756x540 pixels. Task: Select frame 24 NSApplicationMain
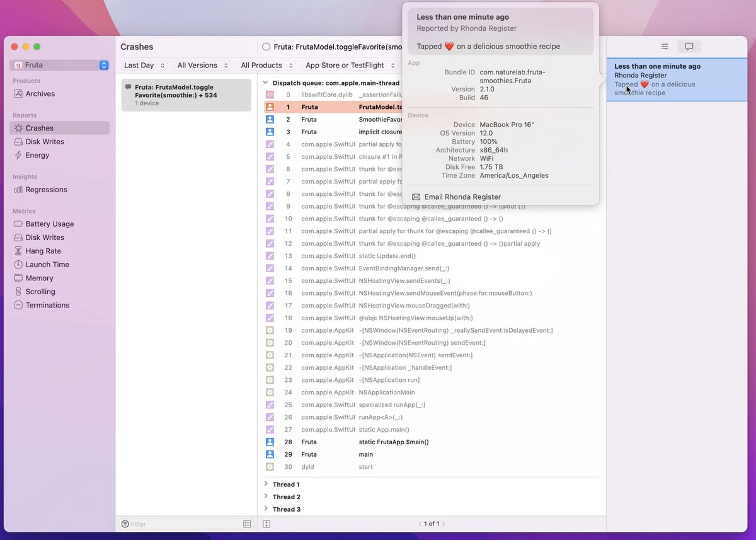(432, 393)
